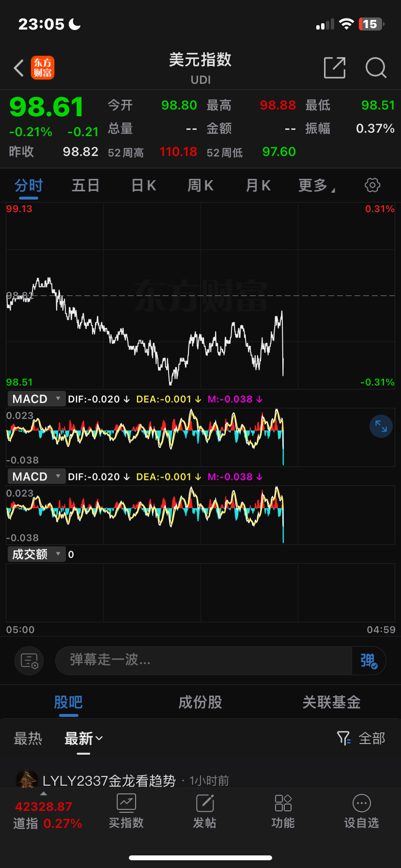This screenshot has width=401, height=868.
Task: Switch to the 周K tab
Action: [200, 186]
